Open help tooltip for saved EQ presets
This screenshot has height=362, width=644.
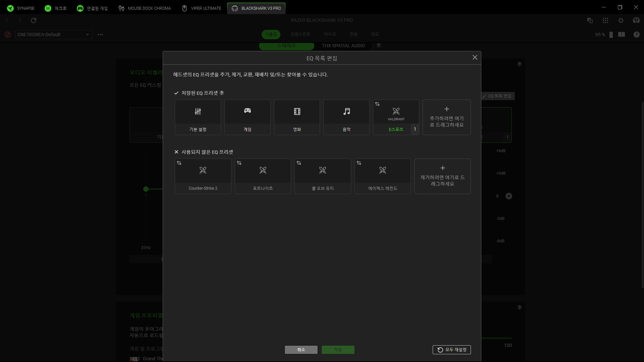[222, 93]
